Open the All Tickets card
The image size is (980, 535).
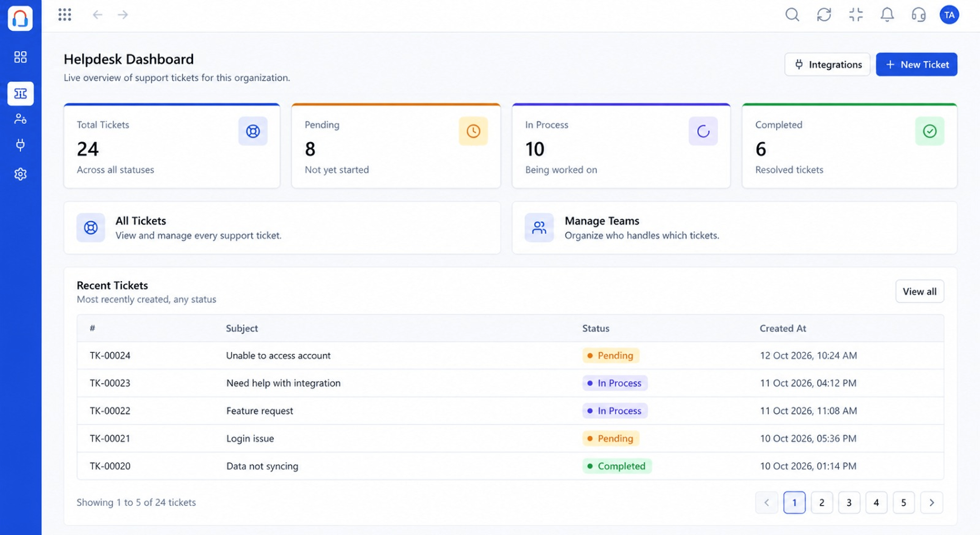click(x=282, y=228)
